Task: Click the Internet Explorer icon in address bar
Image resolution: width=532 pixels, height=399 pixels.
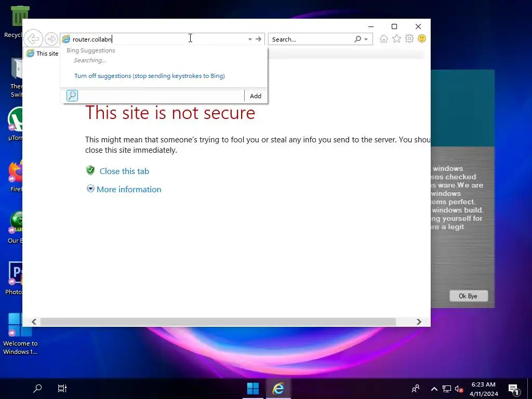Action: point(66,39)
